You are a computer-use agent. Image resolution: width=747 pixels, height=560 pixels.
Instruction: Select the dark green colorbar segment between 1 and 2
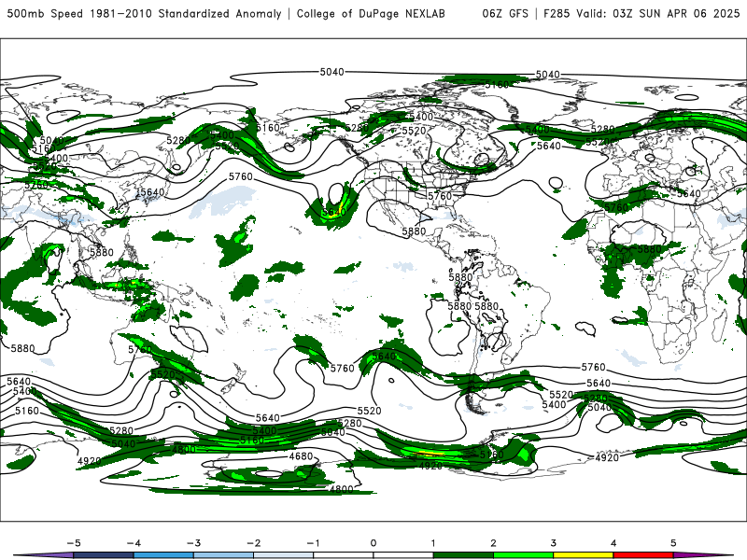coord(463,555)
